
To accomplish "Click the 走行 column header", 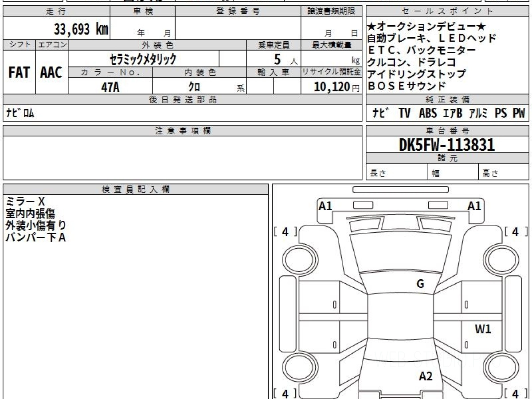I will point(56,12).
